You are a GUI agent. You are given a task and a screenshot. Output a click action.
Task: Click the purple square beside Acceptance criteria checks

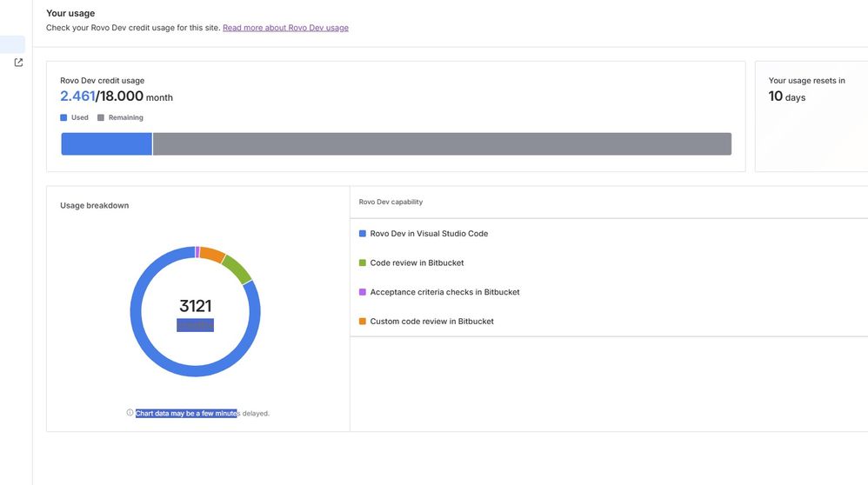(x=363, y=292)
